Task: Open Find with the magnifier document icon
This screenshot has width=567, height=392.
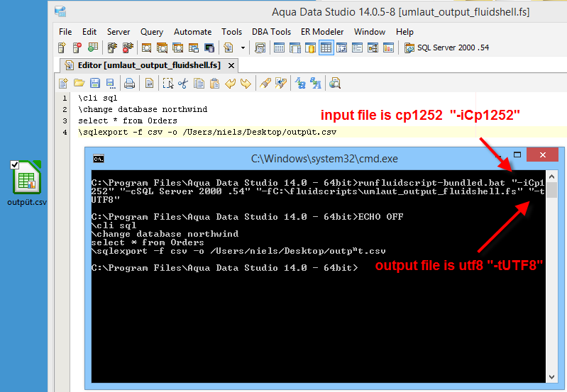Action: pyautogui.click(x=335, y=84)
